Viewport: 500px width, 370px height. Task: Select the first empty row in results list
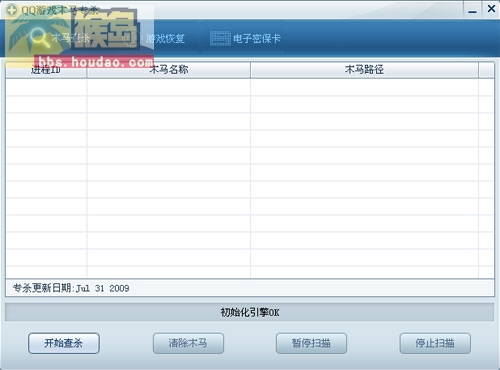250,87
